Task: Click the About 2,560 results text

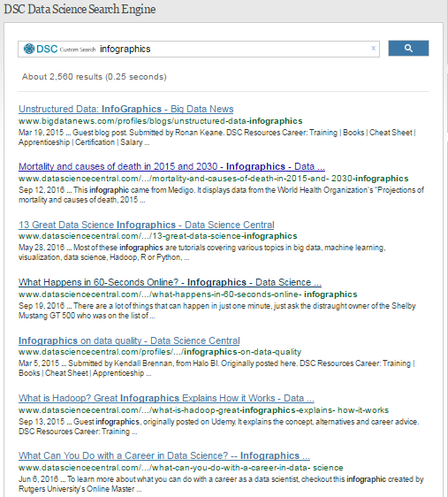Action: point(94,77)
